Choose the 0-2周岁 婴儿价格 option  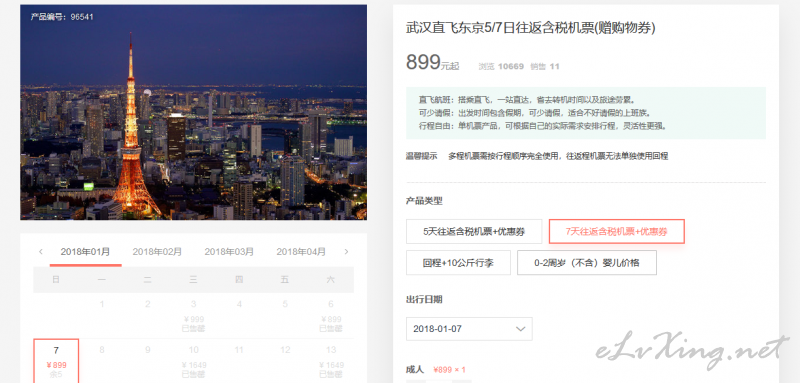point(587,263)
